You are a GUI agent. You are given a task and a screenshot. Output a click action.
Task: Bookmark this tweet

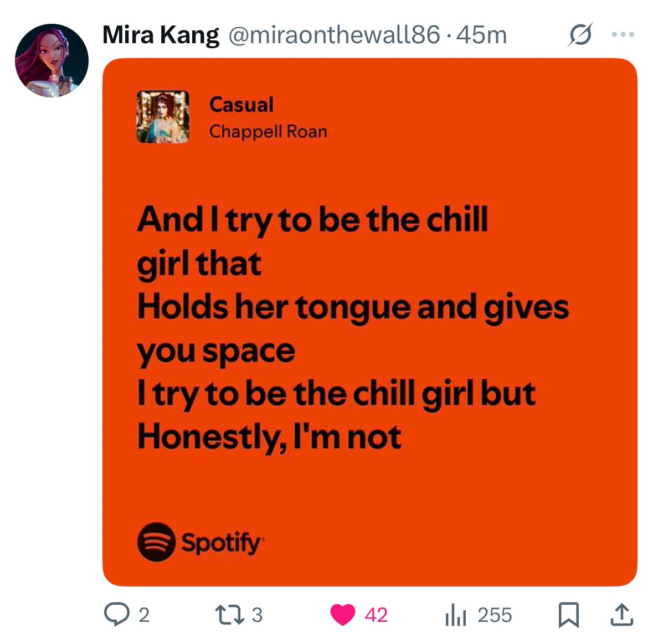tap(568, 615)
